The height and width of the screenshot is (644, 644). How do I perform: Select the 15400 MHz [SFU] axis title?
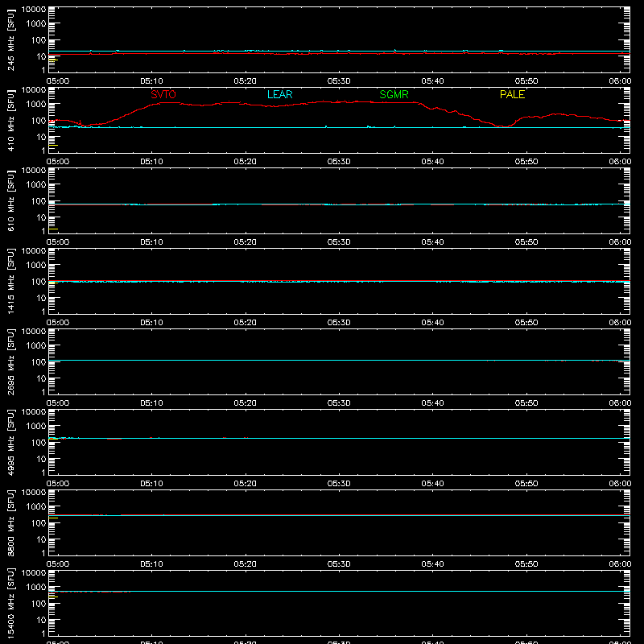(10, 603)
